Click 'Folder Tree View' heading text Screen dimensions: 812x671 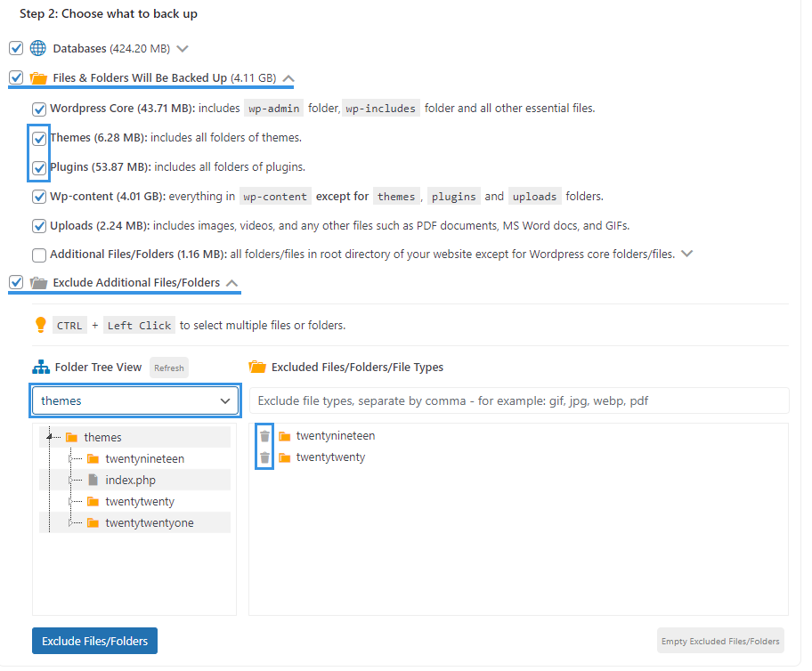pos(99,367)
